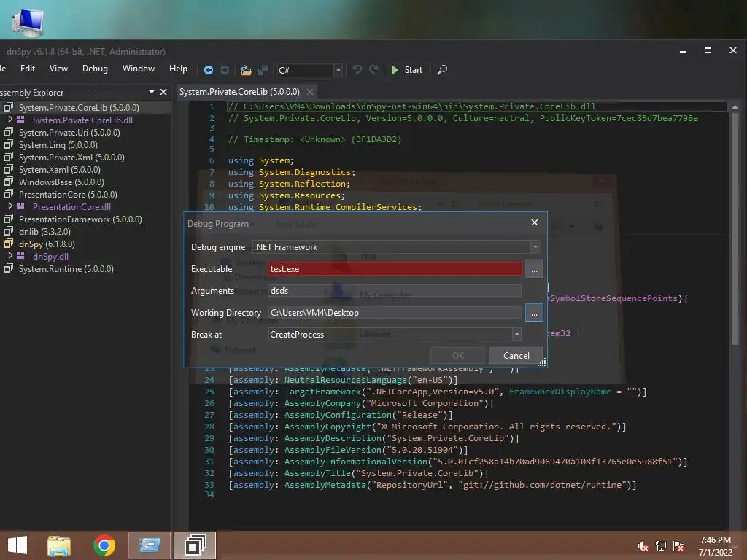Click the System.Linq assembly icon
This screenshot has width=747, height=560.
[8, 144]
